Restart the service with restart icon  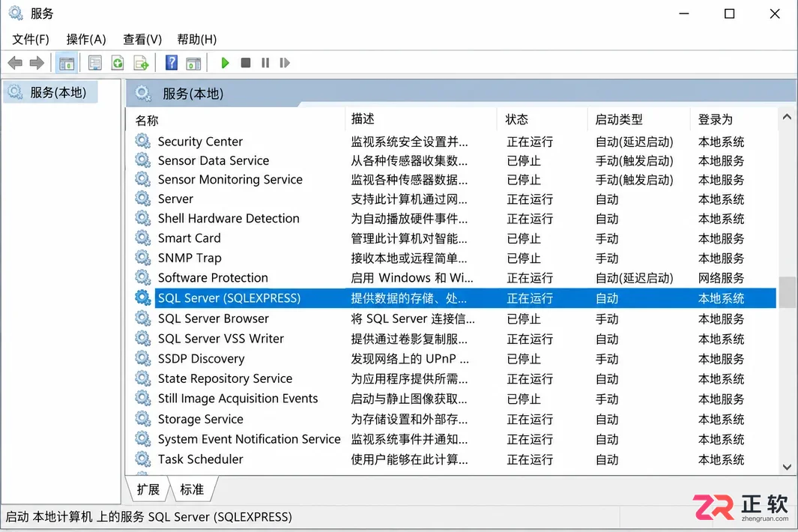285,63
